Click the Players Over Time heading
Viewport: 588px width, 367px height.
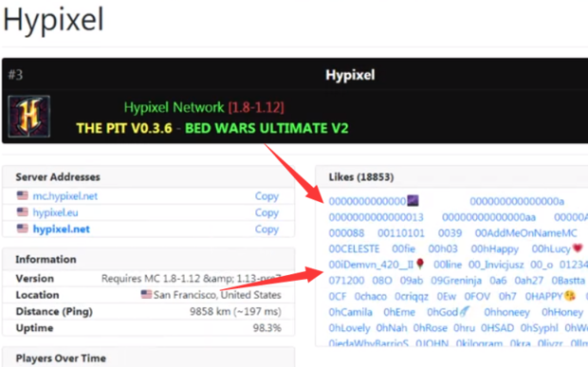tap(61, 358)
